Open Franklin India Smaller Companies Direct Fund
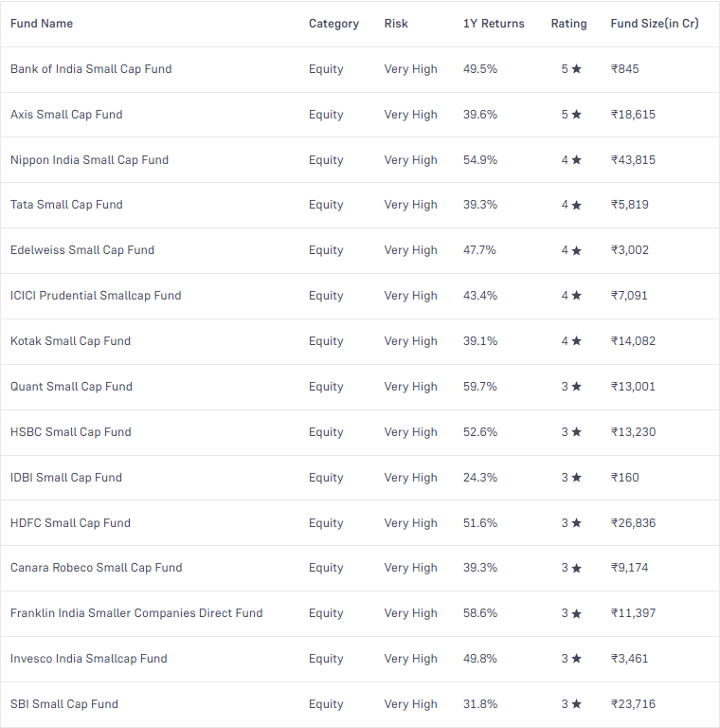This screenshot has width=720, height=728. tap(136, 613)
